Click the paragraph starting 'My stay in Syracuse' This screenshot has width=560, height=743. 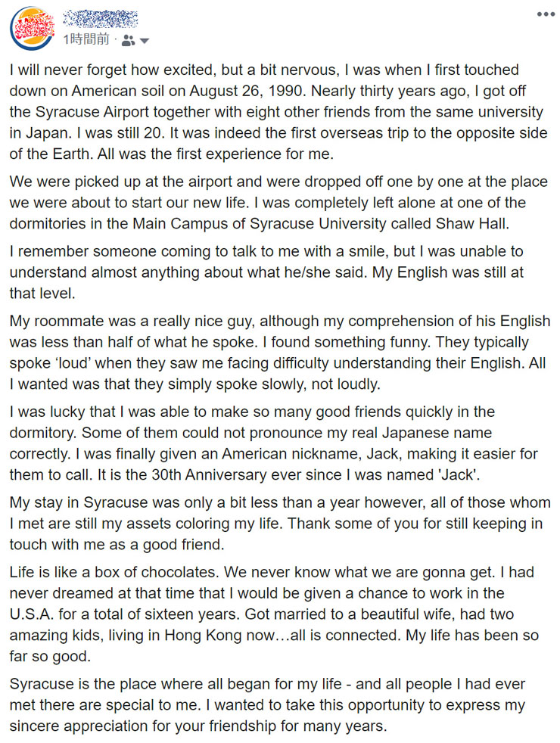point(280,523)
